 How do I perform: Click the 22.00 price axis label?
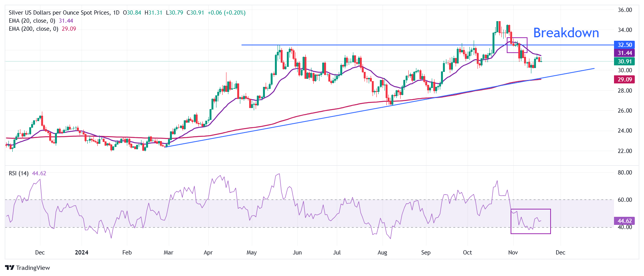(x=625, y=151)
